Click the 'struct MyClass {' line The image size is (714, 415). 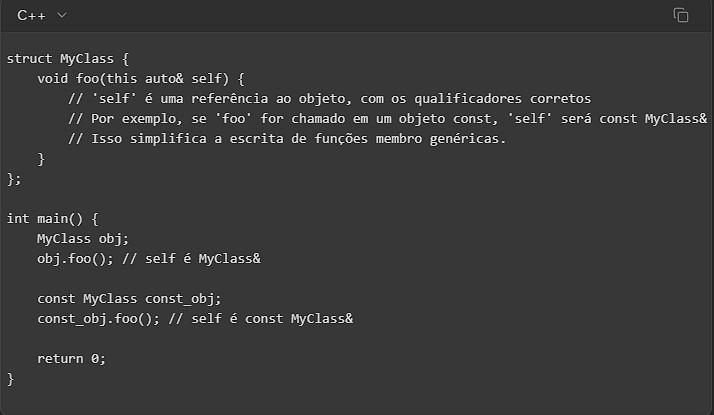tap(67, 58)
